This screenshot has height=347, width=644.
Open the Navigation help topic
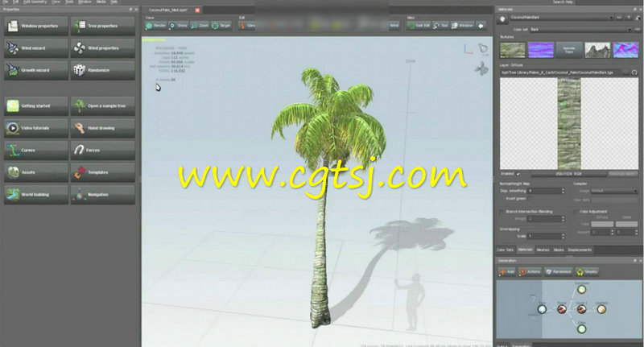(x=103, y=195)
